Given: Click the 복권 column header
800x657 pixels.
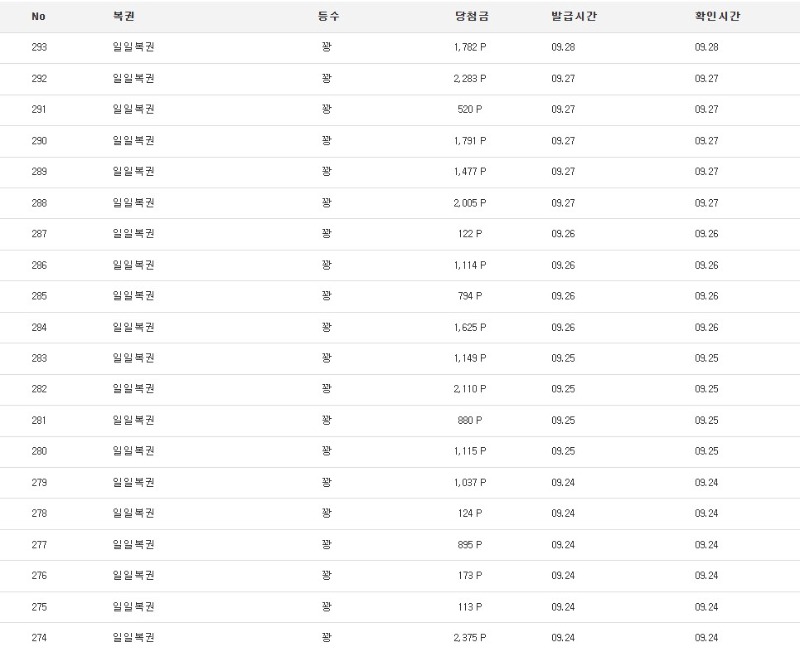Looking at the screenshot, I should coord(124,16).
